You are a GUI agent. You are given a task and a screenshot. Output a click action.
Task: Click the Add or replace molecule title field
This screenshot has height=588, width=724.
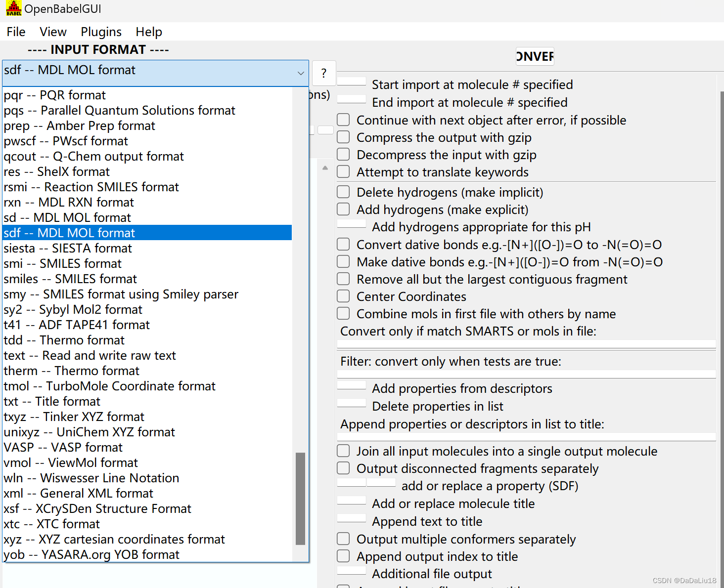pos(352,500)
